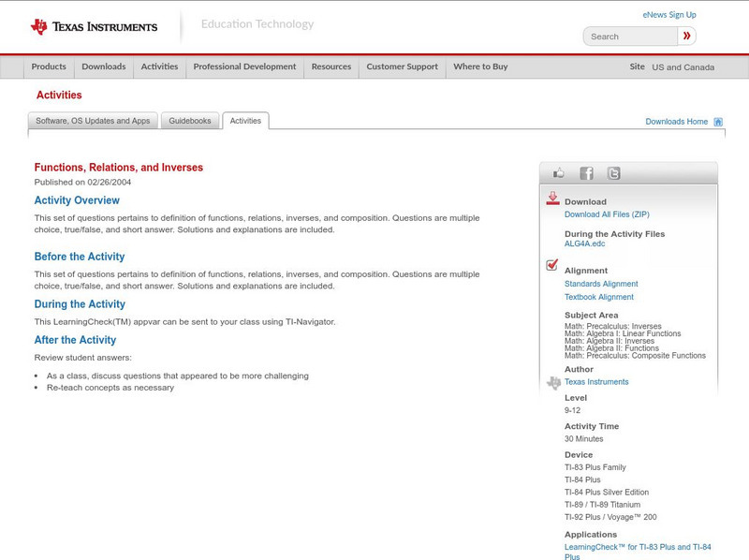Click the 30 Minutes activity time value

tap(583, 438)
